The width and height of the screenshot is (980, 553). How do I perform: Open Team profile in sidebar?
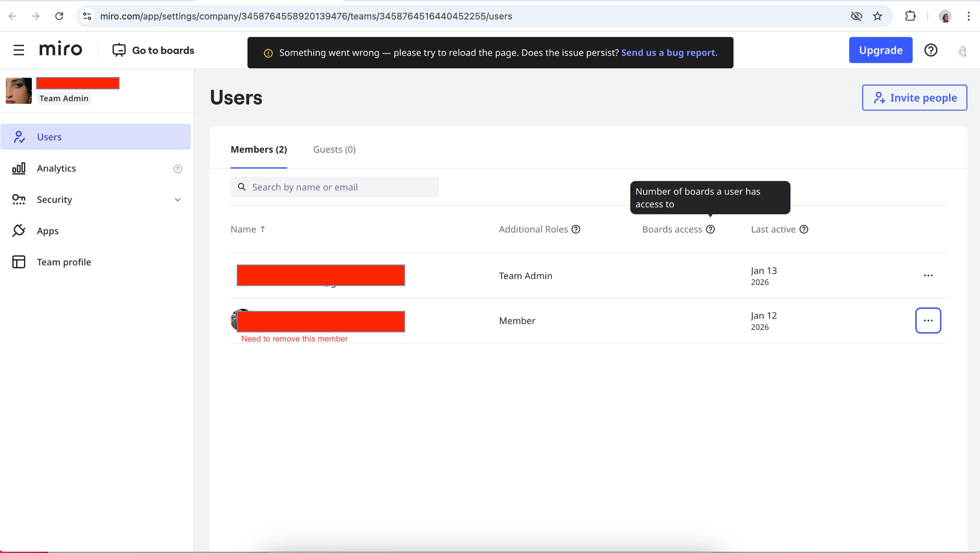point(64,262)
